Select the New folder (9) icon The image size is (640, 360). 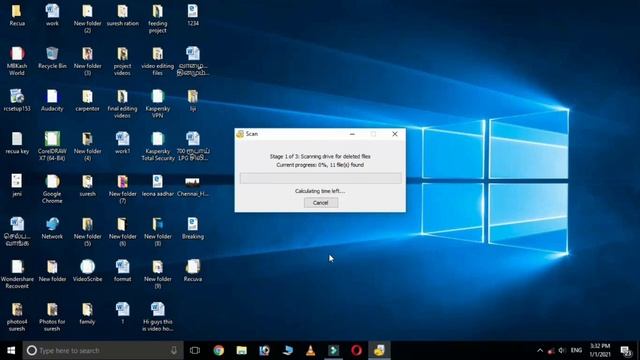click(158, 274)
